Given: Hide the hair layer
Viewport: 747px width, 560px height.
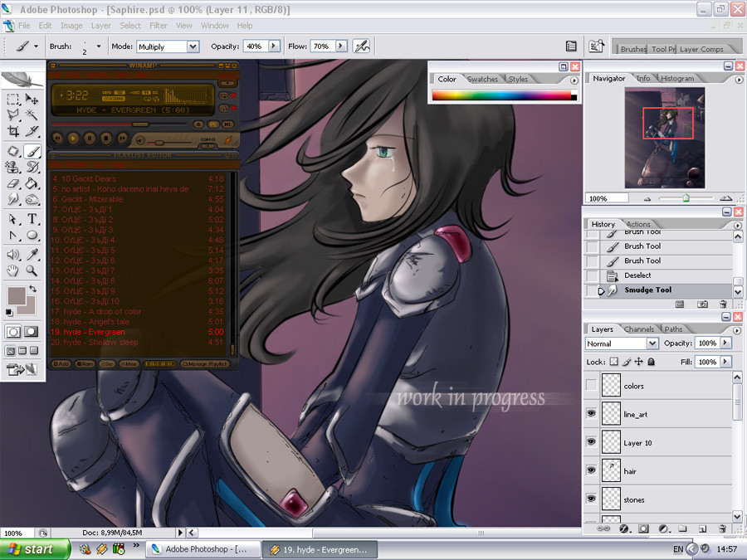Looking at the screenshot, I should point(591,470).
